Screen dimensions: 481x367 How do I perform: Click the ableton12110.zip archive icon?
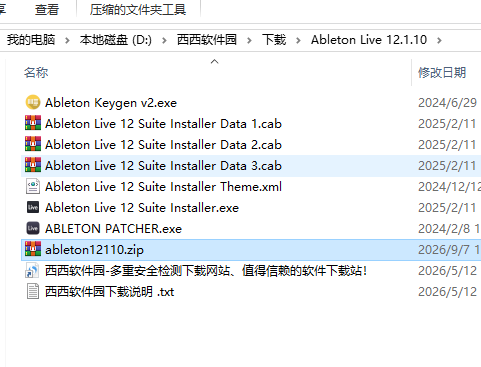point(33,249)
